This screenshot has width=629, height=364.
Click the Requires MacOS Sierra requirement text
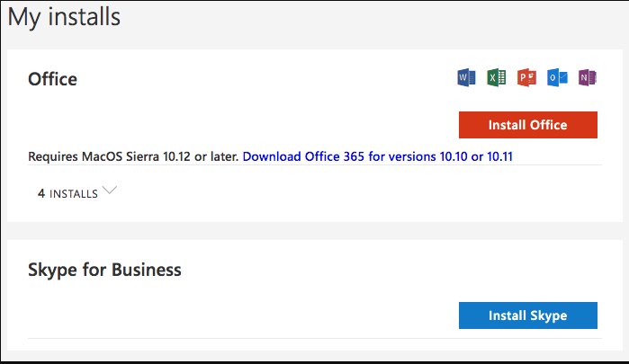pos(133,156)
